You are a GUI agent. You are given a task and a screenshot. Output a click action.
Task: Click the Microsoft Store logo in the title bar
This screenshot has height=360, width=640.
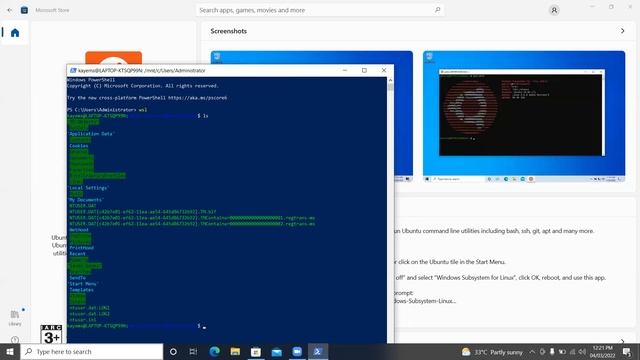(24, 10)
